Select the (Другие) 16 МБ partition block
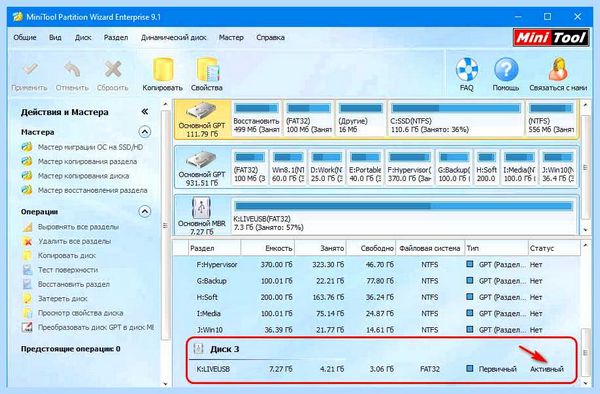Viewport: 600px width, 394px height. click(361, 118)
